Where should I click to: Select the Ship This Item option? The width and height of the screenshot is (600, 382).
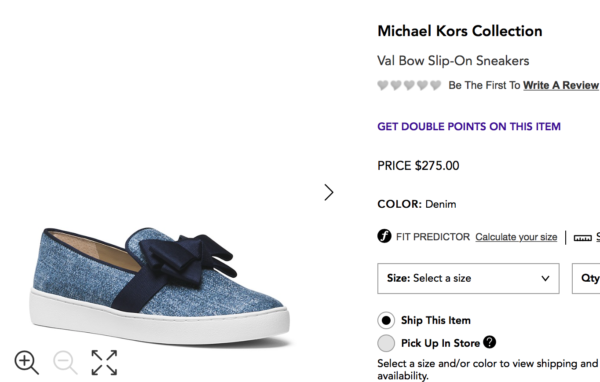click(386, 320)
